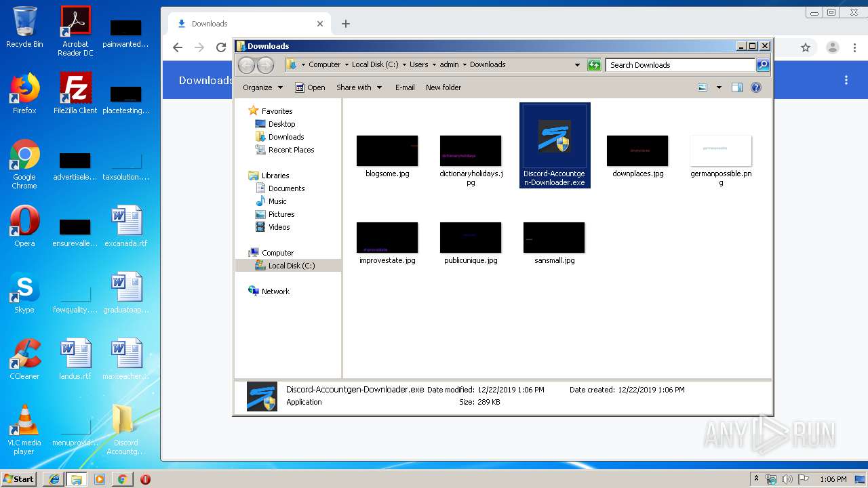
Task: Open Discord Accountgen desktop folder
Action: tap(126, 430)
